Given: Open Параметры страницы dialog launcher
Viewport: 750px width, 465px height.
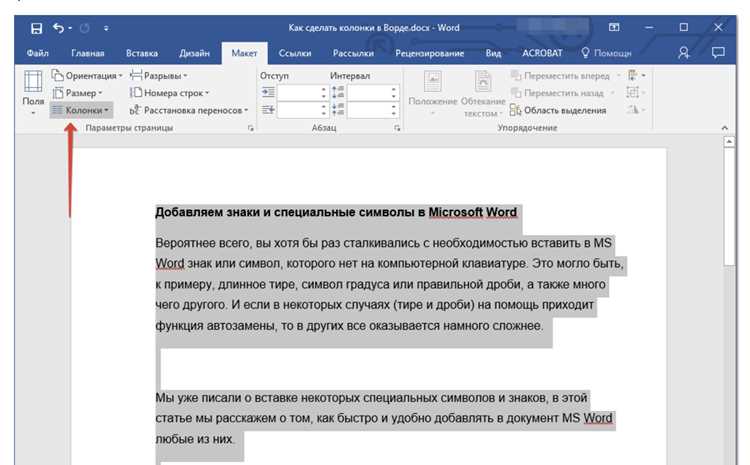Looking at the screenshot, I should 251,128.
